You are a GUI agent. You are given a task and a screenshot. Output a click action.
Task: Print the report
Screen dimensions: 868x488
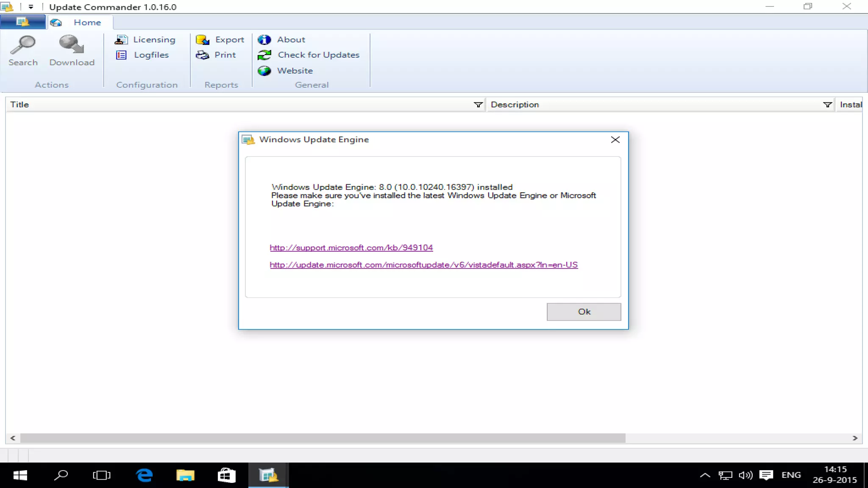tap(216, 55)
